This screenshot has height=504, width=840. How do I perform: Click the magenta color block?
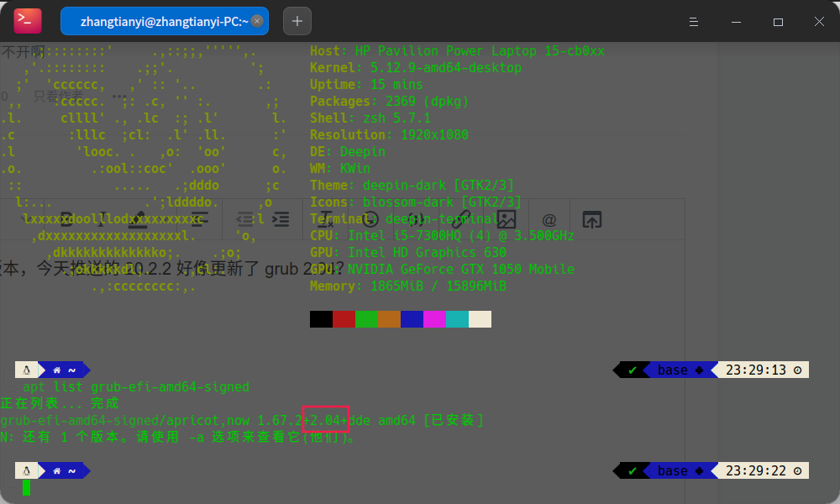pos(434,319)
